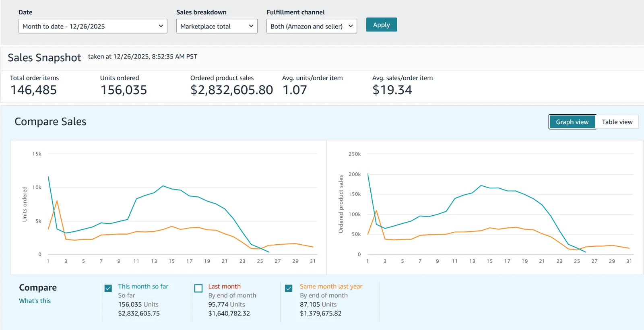Click the Compare Sales heading
Image resolution: width=644 pixels, height=330 pixels.
point(50,122)
